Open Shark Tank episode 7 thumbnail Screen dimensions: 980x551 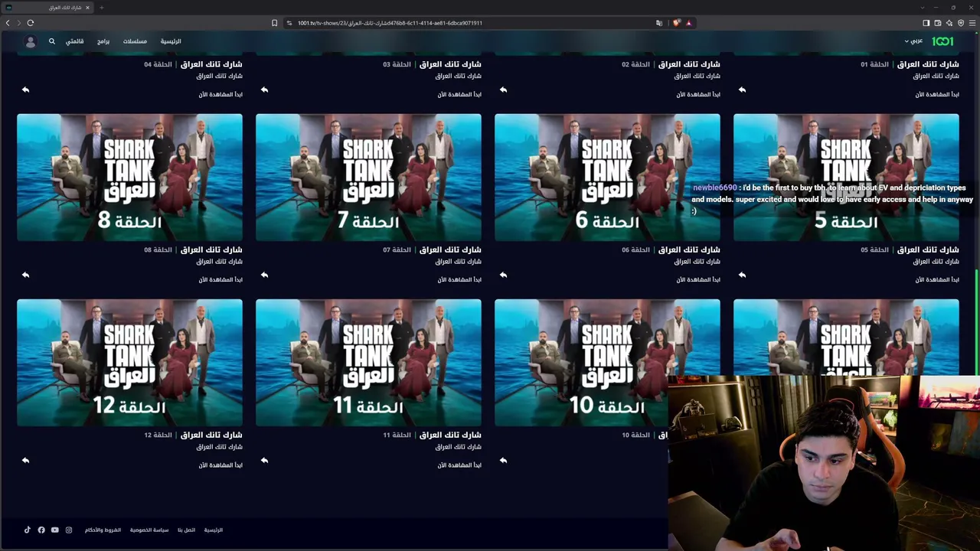(368, 178)
